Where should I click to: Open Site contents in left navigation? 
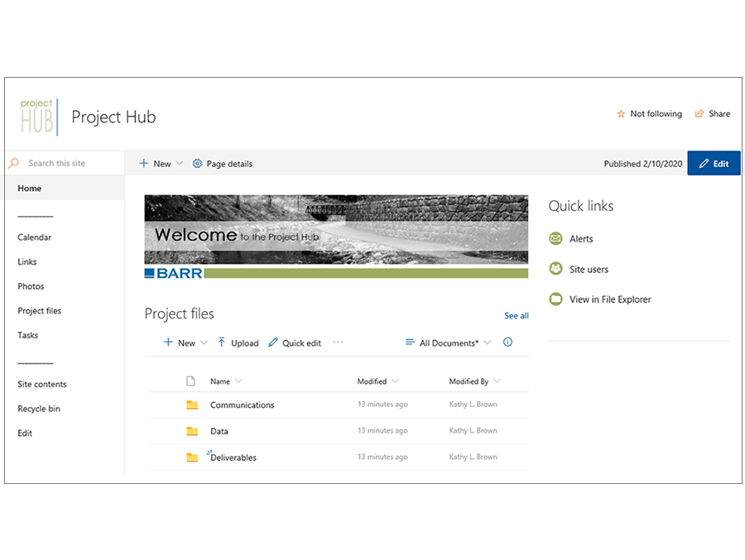(42, 385)
